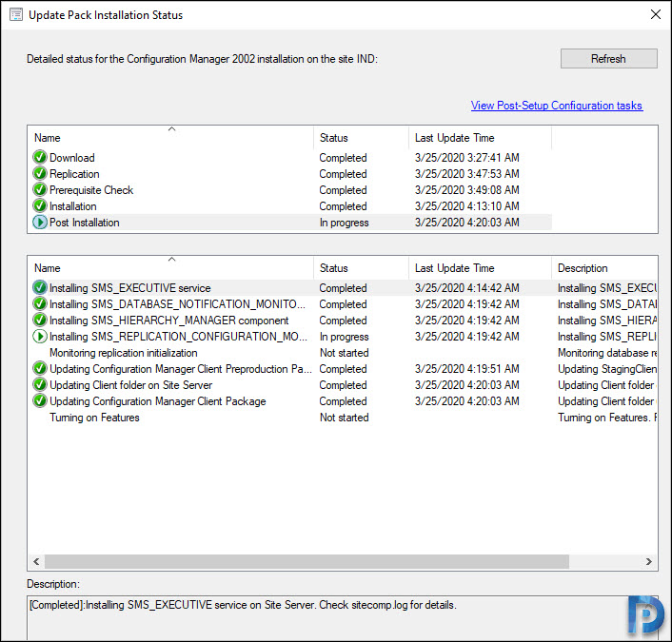Screen dimensions: 672x642
Task: Select the Replication row text
Action: 74,174
